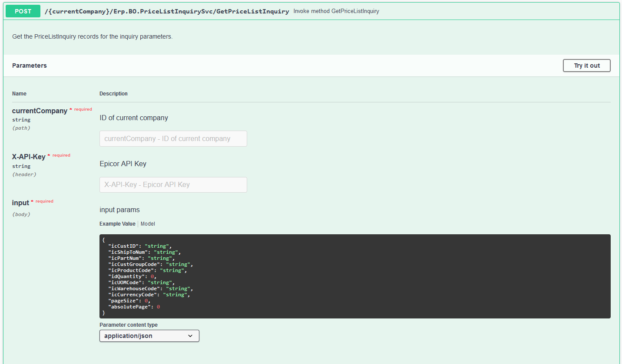
Task: Focus the currentCompany input field
Action: click(173, 139)
